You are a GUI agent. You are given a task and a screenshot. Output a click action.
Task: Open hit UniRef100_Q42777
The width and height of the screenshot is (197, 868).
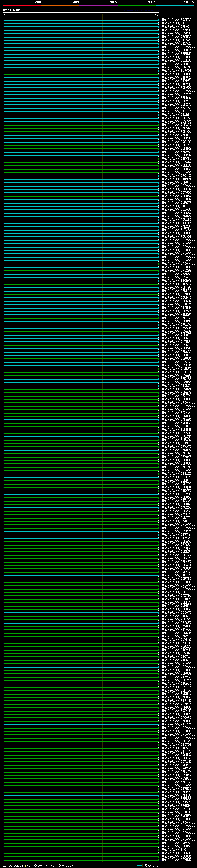click(176, 23)
